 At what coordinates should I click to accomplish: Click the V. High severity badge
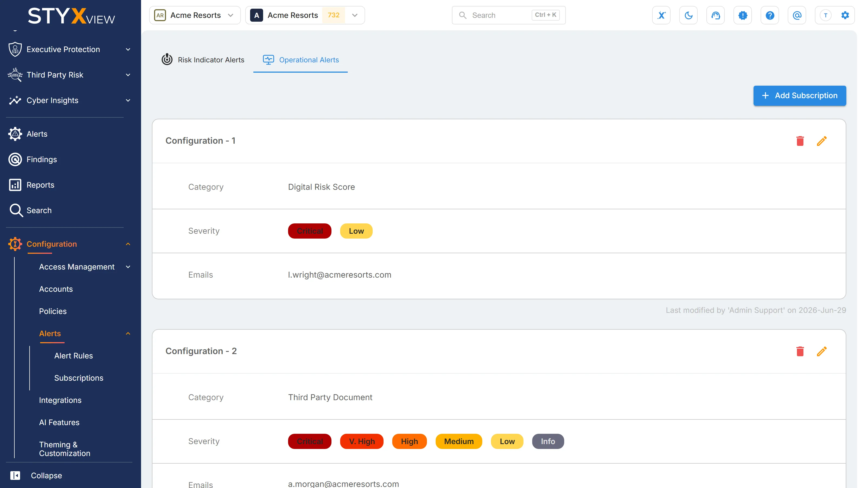362,442
